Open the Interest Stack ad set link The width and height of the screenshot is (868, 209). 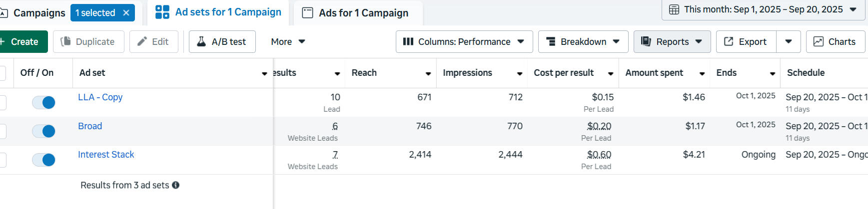106,155
